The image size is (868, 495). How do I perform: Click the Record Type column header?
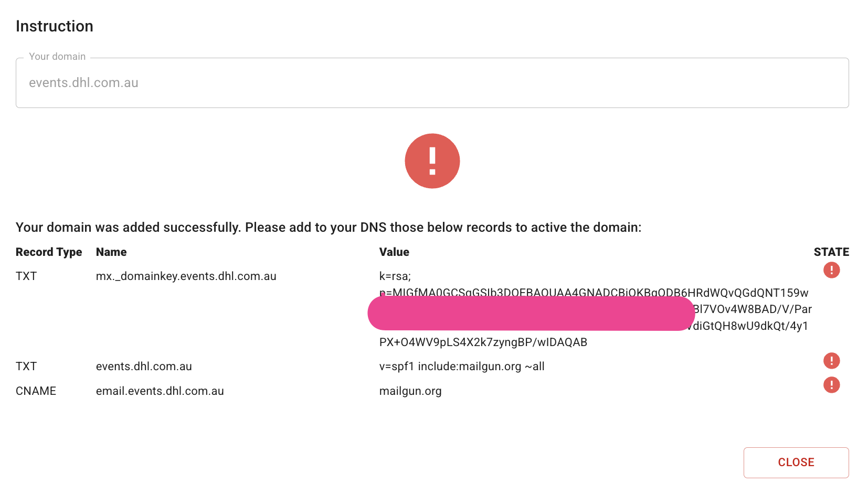tap(49, 252)
